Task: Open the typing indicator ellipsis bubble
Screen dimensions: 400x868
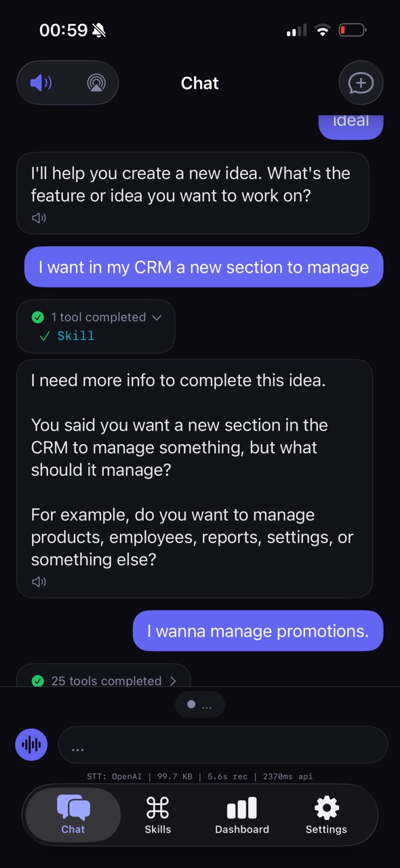Action: (200, 705)
